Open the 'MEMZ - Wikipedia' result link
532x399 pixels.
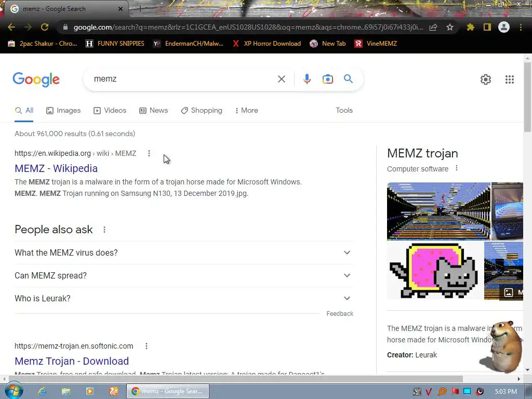(x=56, y=168)
